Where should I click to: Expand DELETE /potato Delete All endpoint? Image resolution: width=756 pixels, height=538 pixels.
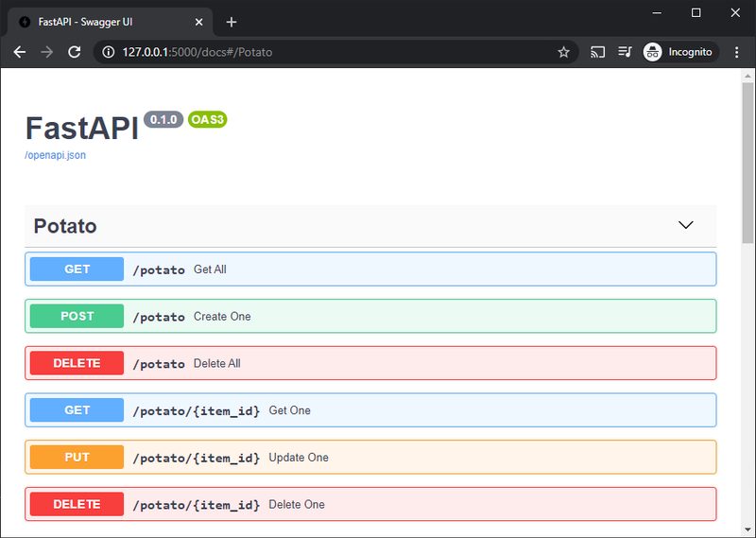[370, 363]
